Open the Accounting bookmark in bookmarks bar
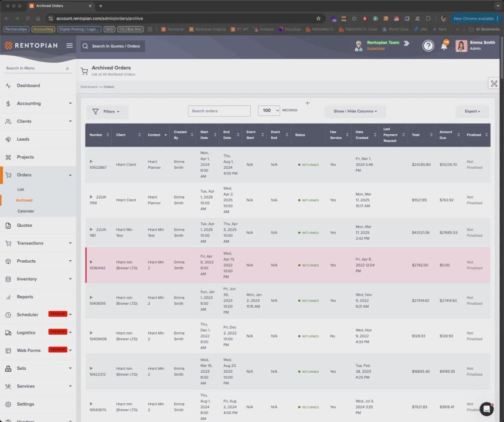Viewport: 504px width, 422px height. click(x=43, y=29)
